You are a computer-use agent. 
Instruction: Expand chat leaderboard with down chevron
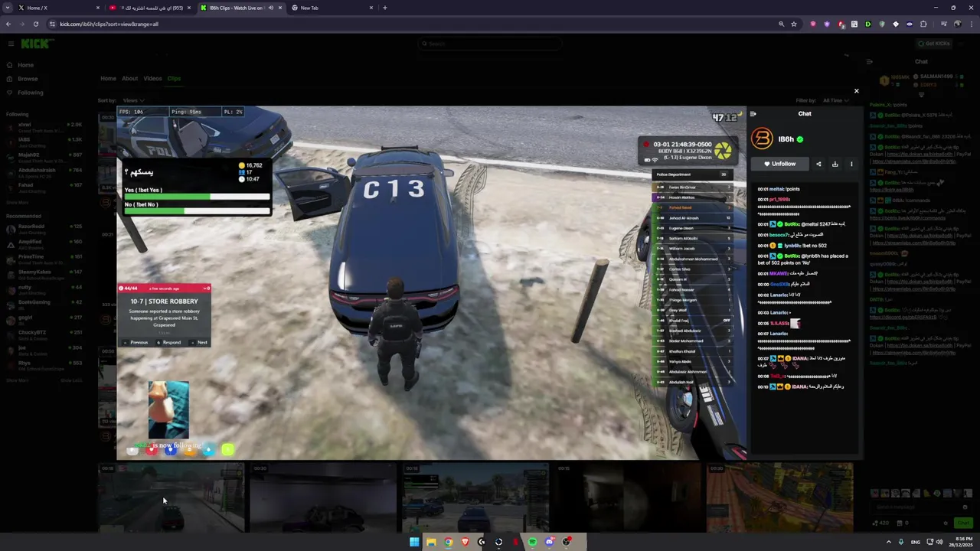[x=921, y=94]
